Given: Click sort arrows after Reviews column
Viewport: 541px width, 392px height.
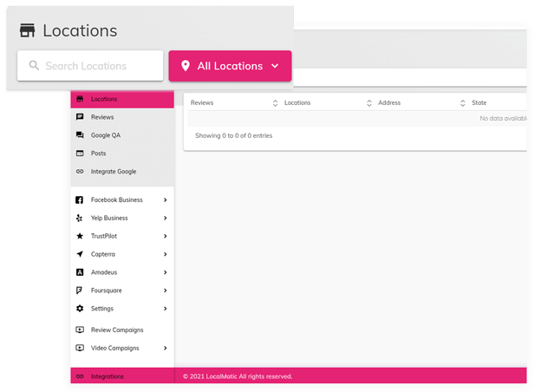Looking at the screenshot, I should [275, 103].
